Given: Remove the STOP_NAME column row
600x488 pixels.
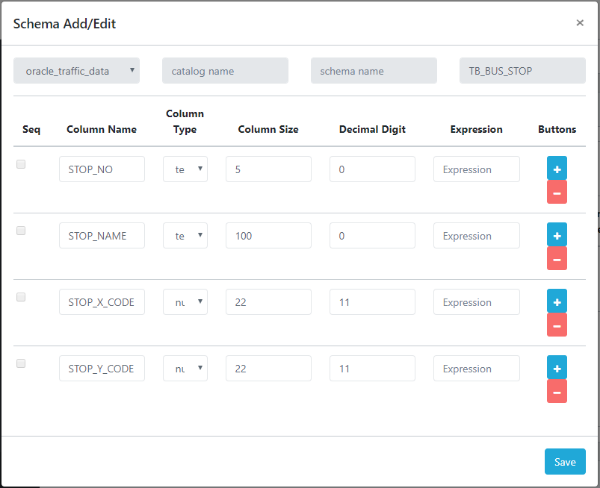Looking at the screenshot, I should (x=557, y=258).
